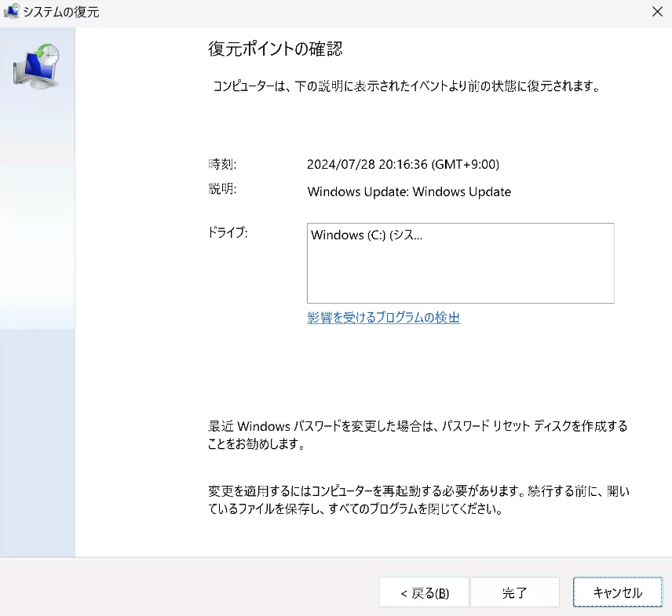Click the 時刻: label

coord(222,164)
